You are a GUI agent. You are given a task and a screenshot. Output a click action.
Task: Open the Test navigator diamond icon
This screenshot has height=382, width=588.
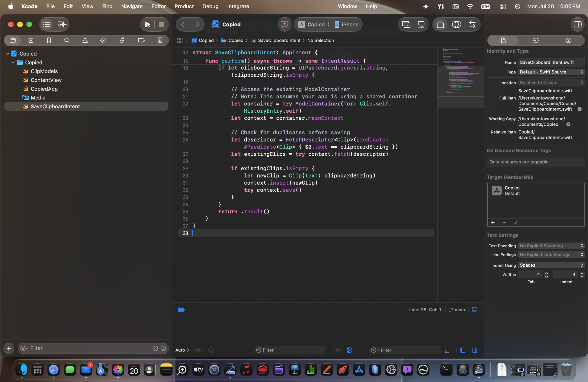tap(103, 40)
